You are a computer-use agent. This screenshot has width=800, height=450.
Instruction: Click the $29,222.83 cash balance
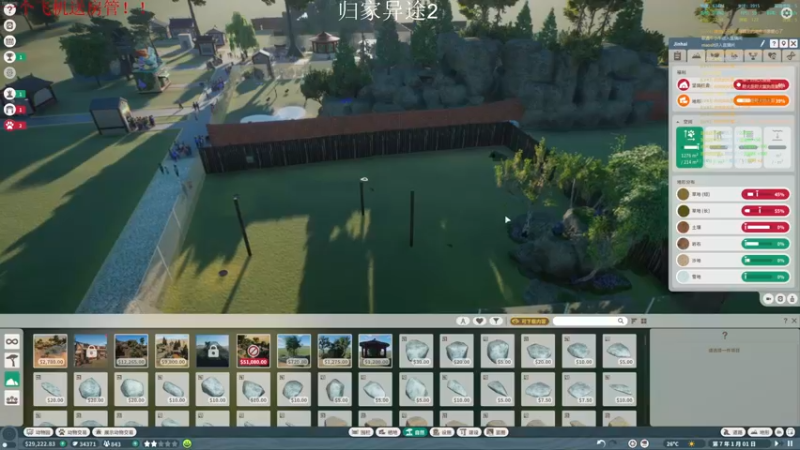[40, 444]
